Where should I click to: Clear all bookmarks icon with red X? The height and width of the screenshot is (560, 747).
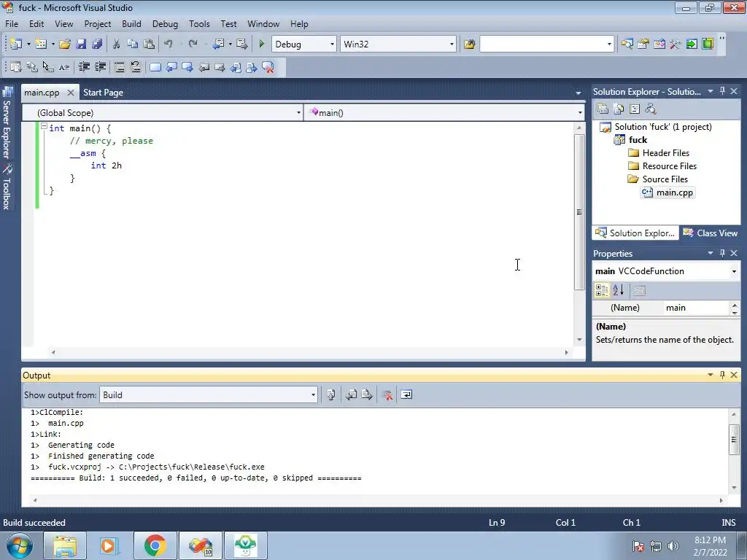[268, 67]
